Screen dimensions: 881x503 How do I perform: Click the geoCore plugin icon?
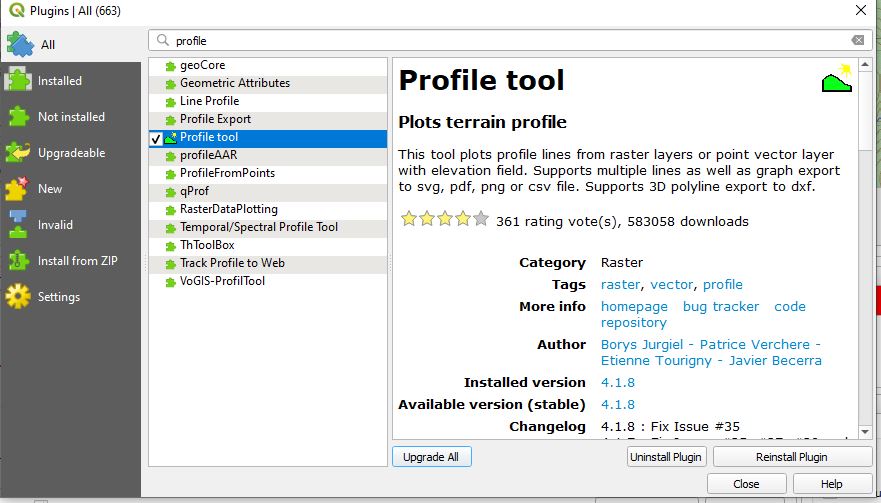[x=171, y=66]
